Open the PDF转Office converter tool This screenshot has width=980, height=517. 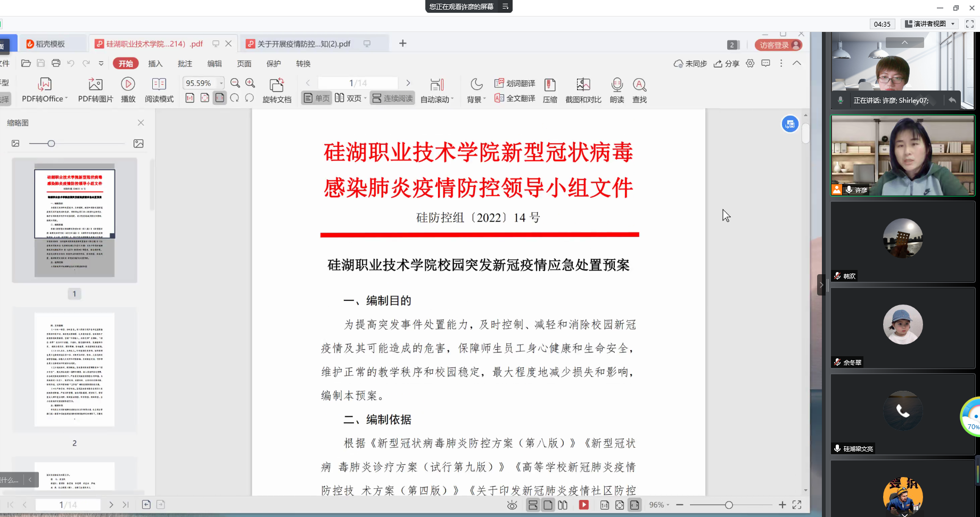pos(45,90)
